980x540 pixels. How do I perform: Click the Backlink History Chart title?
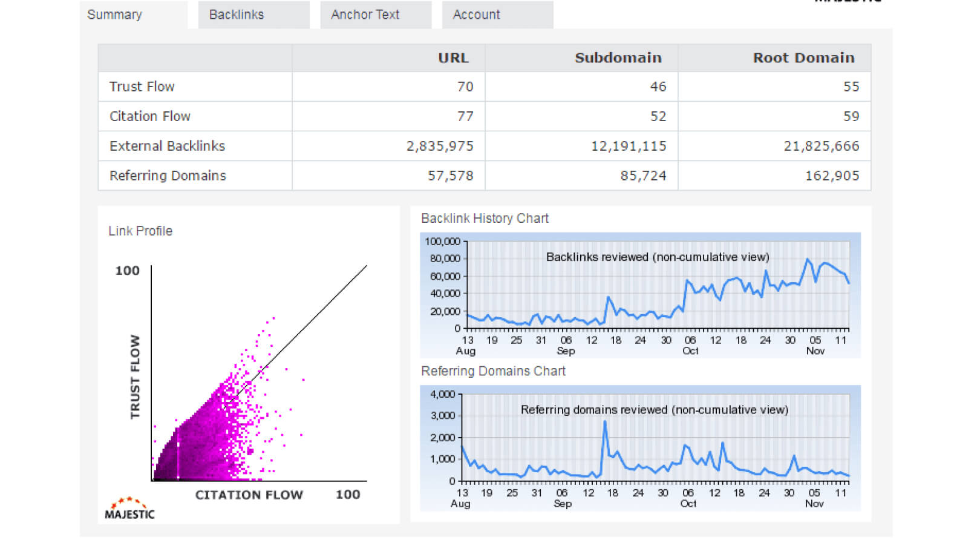click(485, 219)
